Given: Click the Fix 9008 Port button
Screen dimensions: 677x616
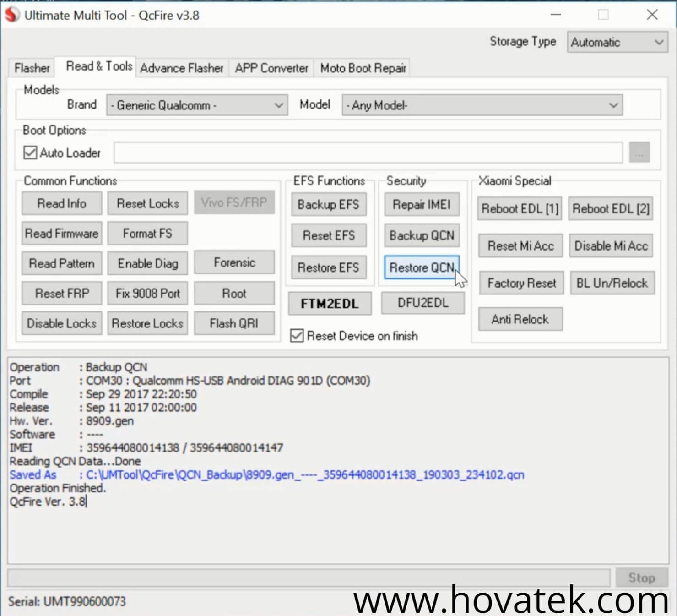Looking at the screenshot, I should pos(147,293).
